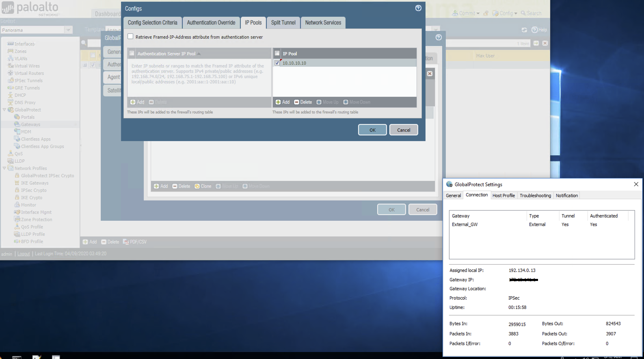Click Move Down in the IP Pool toolbar

click(x=357, y=102)
